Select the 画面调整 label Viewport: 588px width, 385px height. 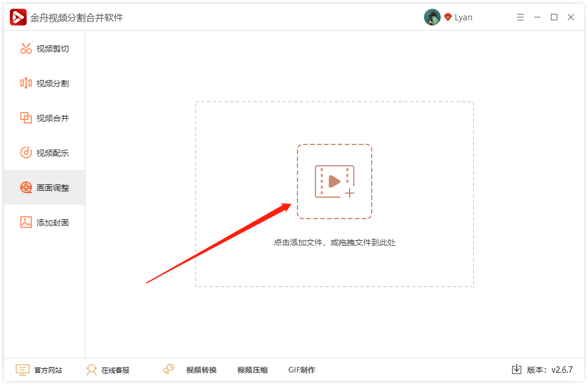pyautogui.click(x=53, y=188)
